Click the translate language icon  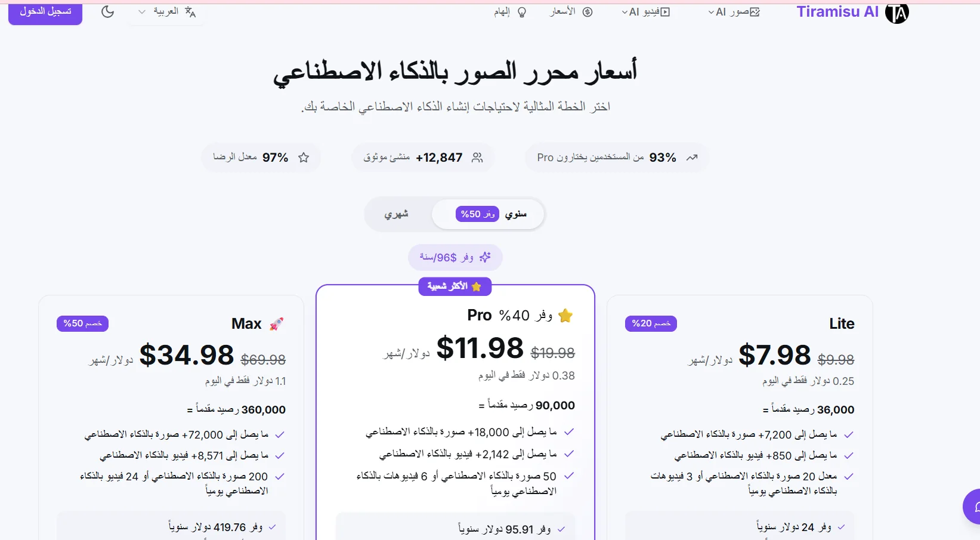tap(190, 12)
